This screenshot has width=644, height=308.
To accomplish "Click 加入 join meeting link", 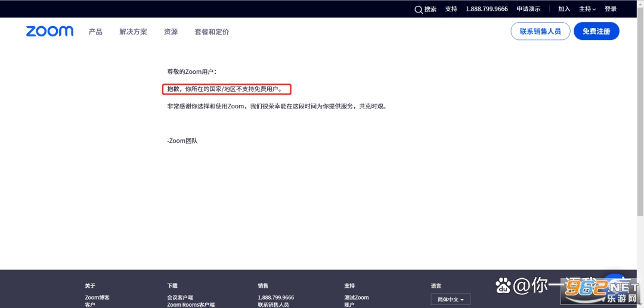I will coord(564,9).
